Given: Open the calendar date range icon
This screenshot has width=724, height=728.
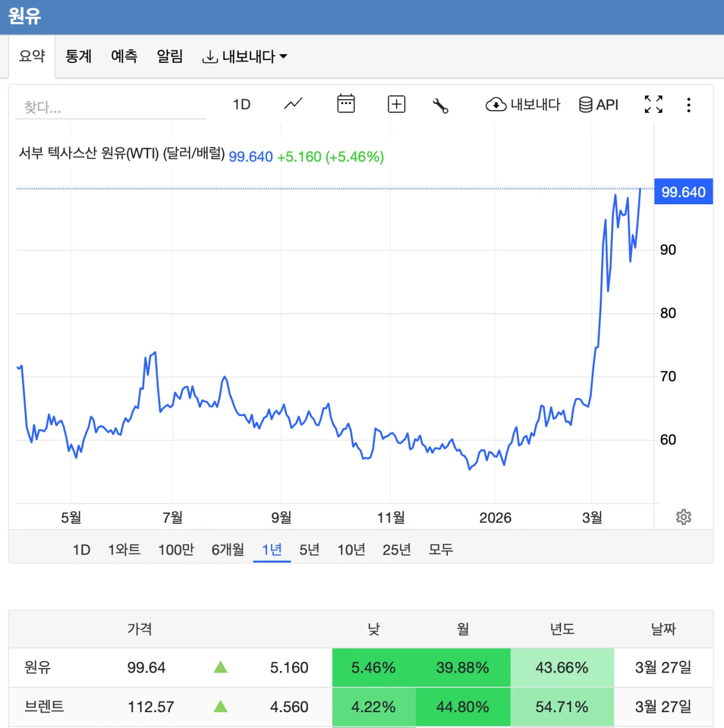Looking at the screenshot, I should click(346, 104).
